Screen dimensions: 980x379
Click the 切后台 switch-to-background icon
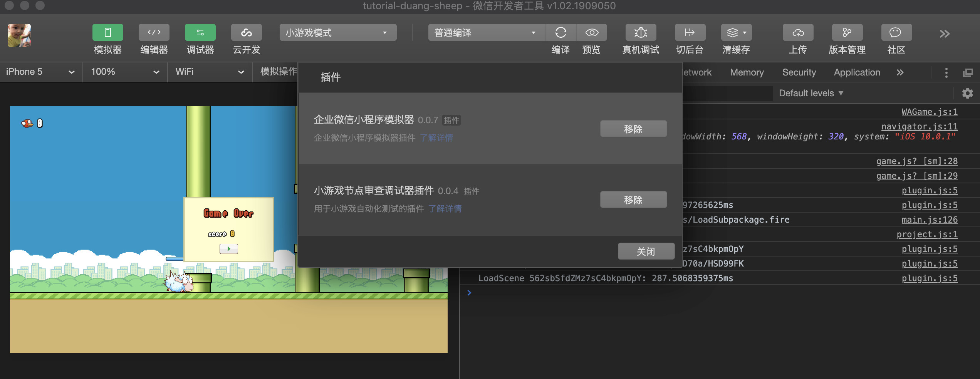(690, 33)
